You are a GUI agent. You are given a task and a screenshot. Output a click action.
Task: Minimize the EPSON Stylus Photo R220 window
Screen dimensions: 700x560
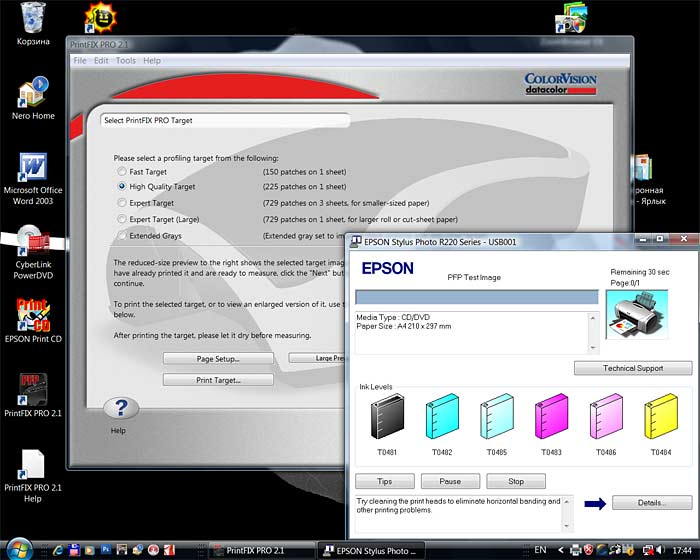click(643, 239)
